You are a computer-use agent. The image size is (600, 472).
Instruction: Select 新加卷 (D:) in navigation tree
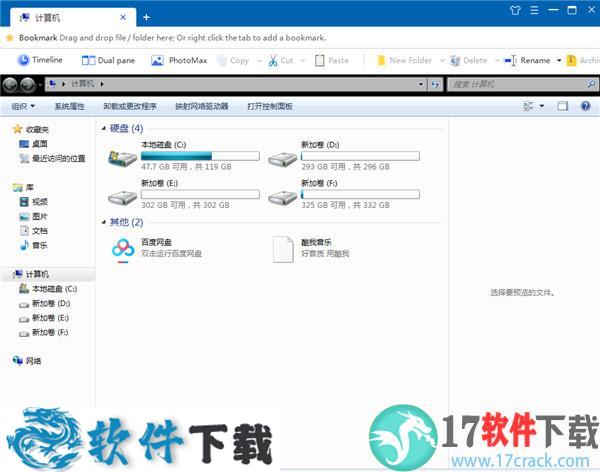pos(50,303)
